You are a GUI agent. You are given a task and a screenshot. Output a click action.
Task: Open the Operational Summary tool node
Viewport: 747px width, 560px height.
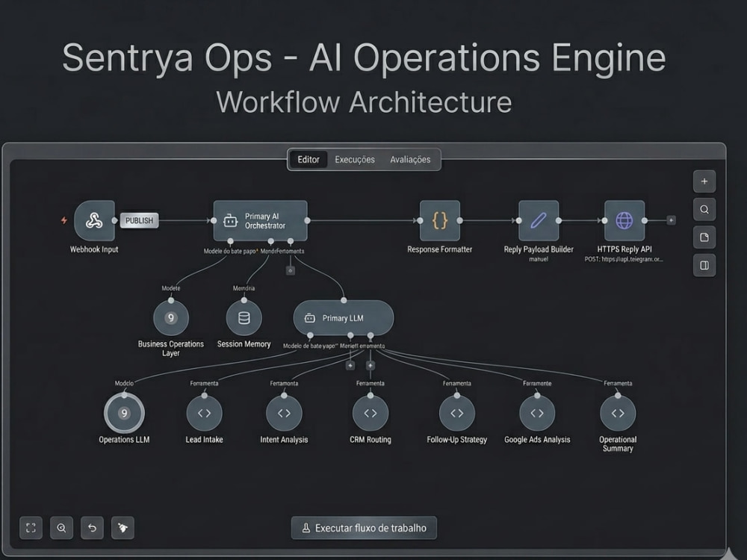point(618,413)
